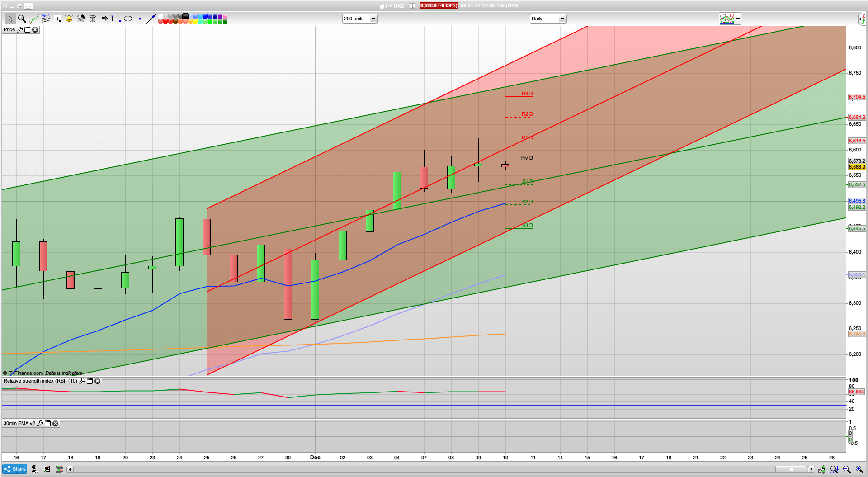Select the zoom magnifier tool in the toolbar
This screenshot has width=868, height=477.
[x=21, y=19]
